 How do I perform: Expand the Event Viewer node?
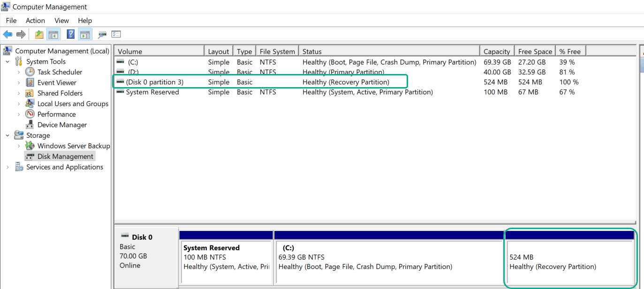click(19, 82)
